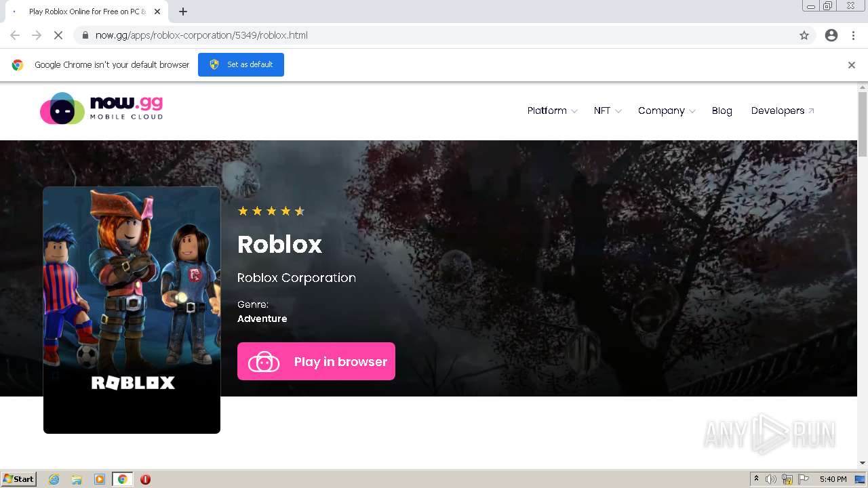Viewport: 868px width, 488px height.
Task: Click the Adventure genre label
Action: tap(262, 319)
